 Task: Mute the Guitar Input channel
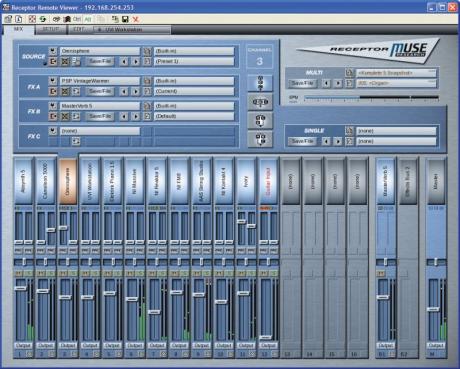click(264, 273)
